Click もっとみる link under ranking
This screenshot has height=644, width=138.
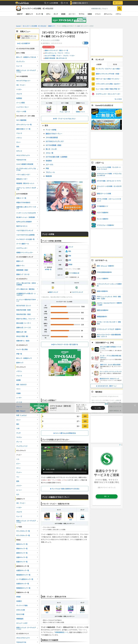[118, 99]
